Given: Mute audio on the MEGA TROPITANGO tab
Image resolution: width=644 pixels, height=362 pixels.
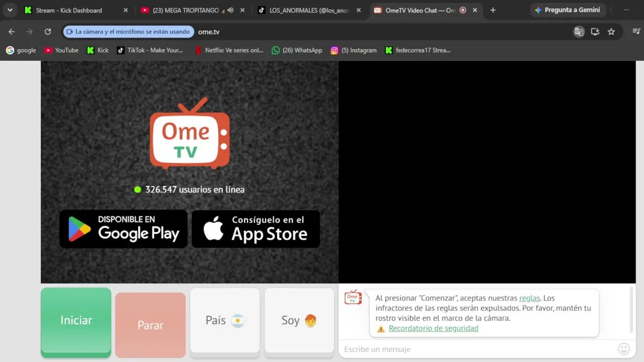Looking at the screenshot, I should click(230, 10).
